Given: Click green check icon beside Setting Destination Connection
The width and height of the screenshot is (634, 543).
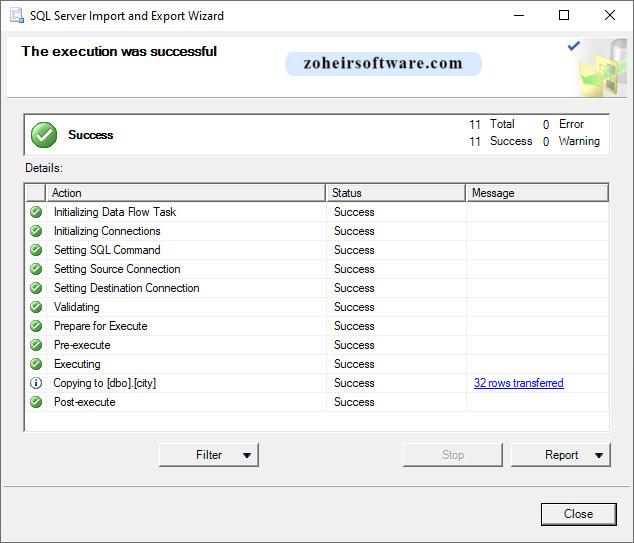Looking at the screenshot, I should (x=36, y=288).
